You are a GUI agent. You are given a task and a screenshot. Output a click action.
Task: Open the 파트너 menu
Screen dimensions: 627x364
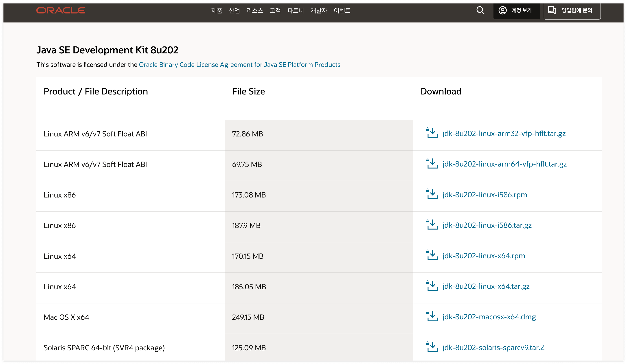coord(296,11)
